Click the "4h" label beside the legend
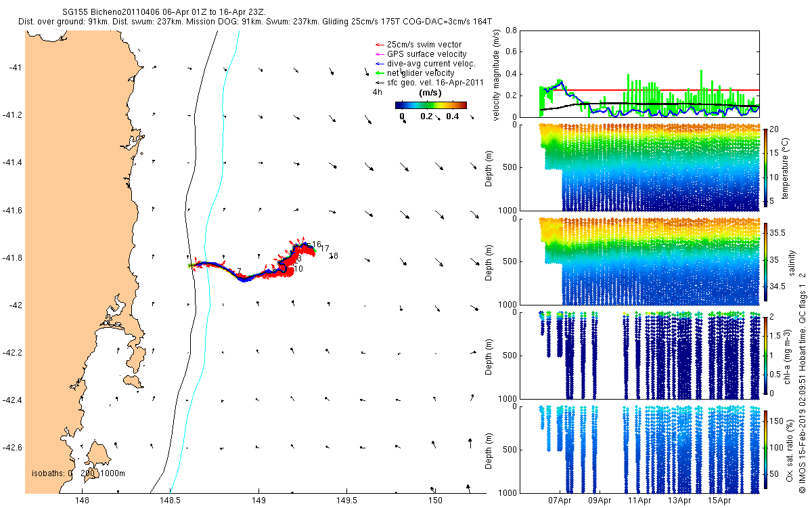The width and height of the screenshot is (812, 508). point(377,92)
